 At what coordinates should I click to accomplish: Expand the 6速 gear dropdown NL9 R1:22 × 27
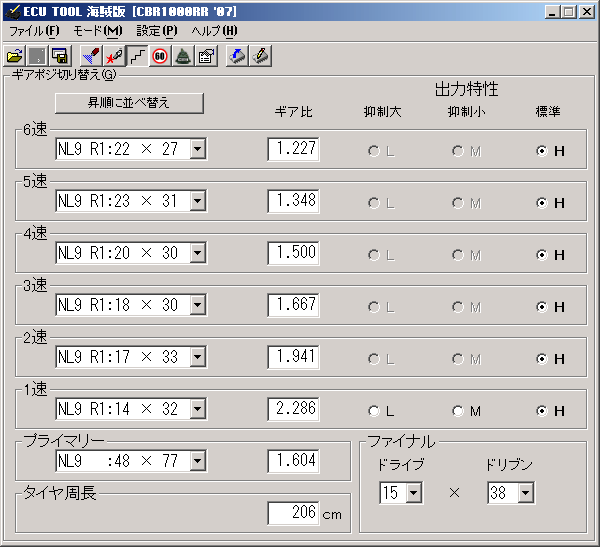pos(198,149)
